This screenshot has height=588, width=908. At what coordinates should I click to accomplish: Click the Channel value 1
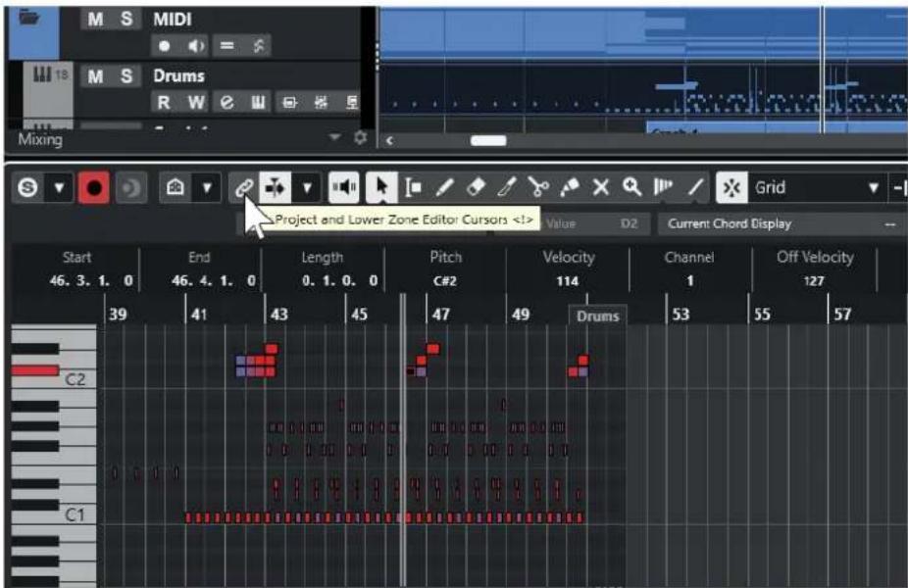(x=689, y=280)
